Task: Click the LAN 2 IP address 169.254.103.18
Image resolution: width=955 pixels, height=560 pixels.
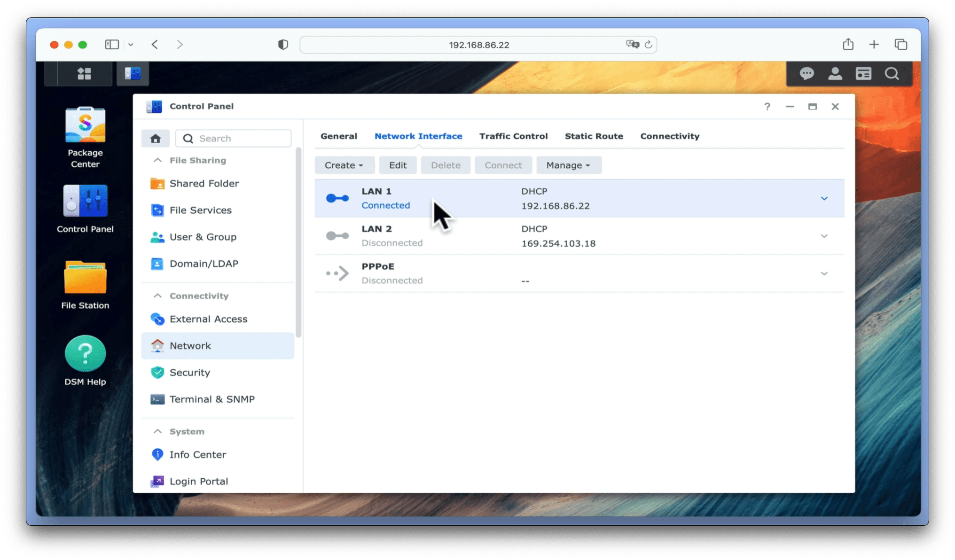Action: coord(558,244)
